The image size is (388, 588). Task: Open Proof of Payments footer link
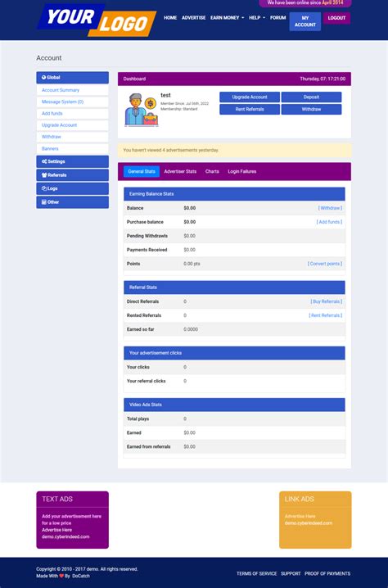pos(327,574)
